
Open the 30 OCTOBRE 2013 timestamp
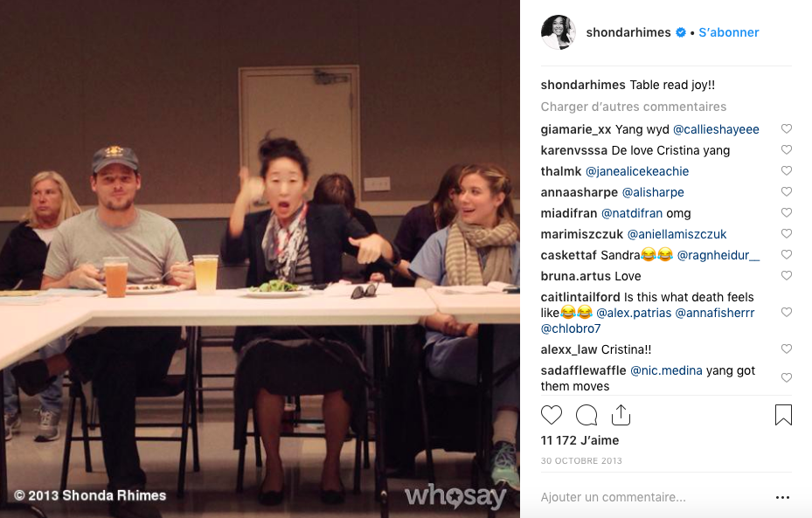point(581,460)
